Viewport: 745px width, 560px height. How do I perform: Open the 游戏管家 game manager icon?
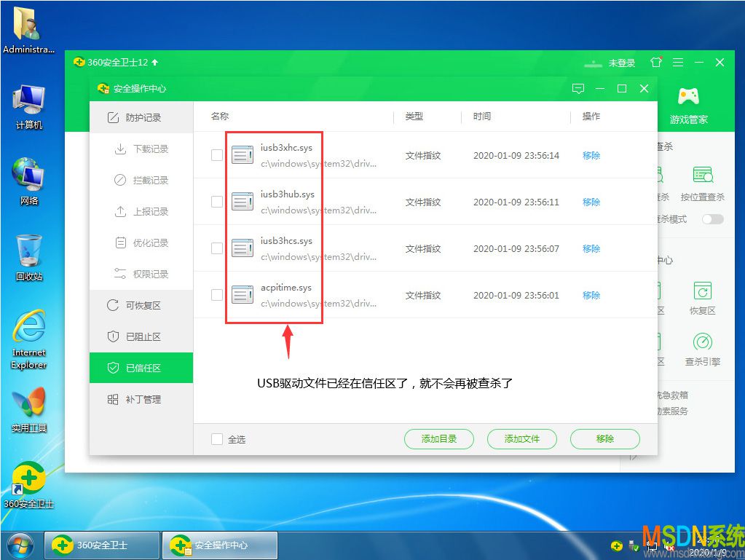click(688, 96)
